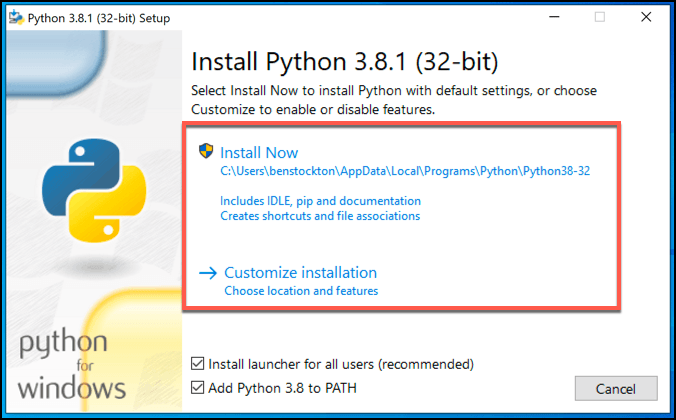Click the greyed-out maximize button

tap(600, 17)
